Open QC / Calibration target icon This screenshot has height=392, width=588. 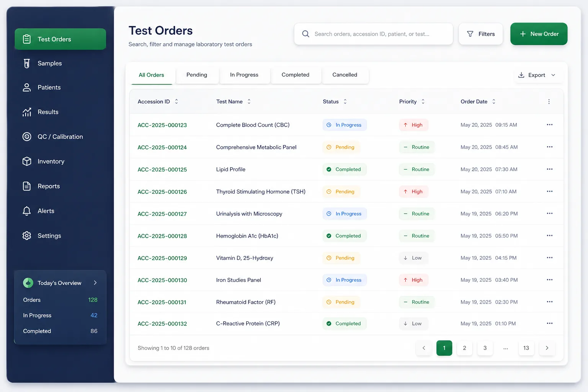[27, 137]
